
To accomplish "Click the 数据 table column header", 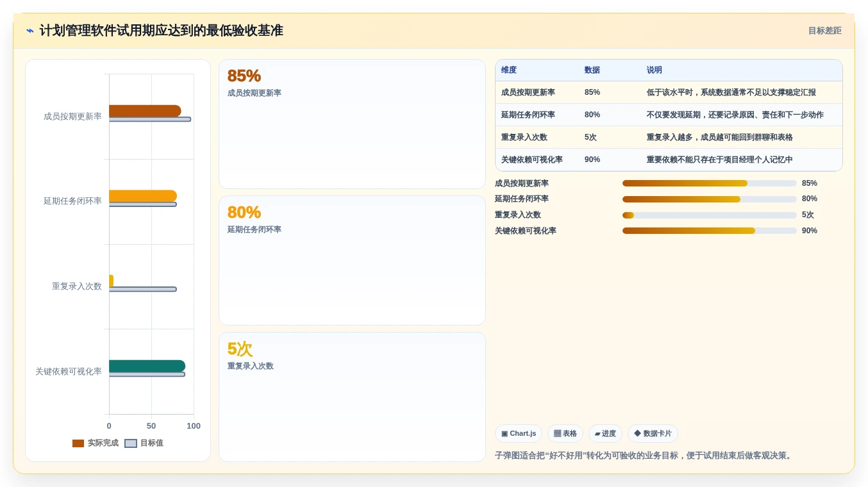I will 592,70.
